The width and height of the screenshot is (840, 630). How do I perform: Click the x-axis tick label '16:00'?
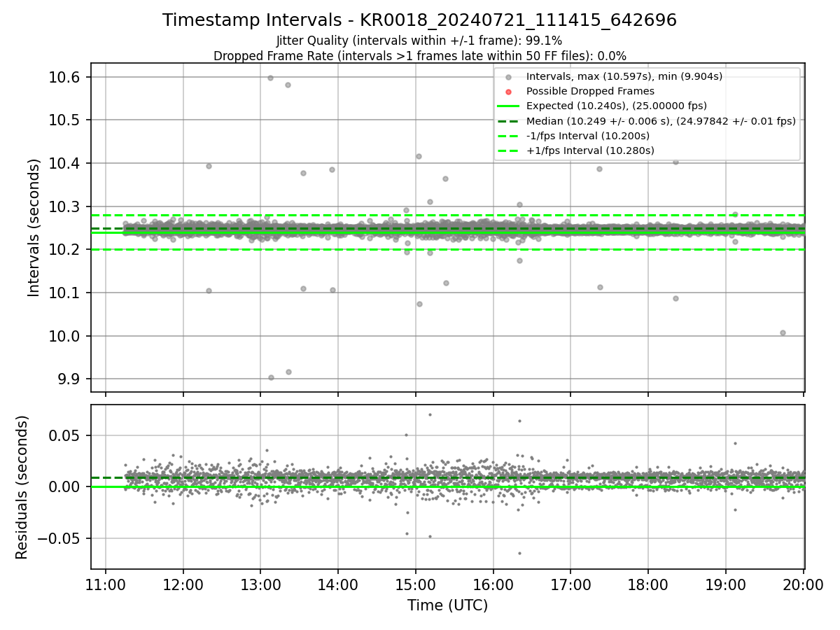click(493, 584)
